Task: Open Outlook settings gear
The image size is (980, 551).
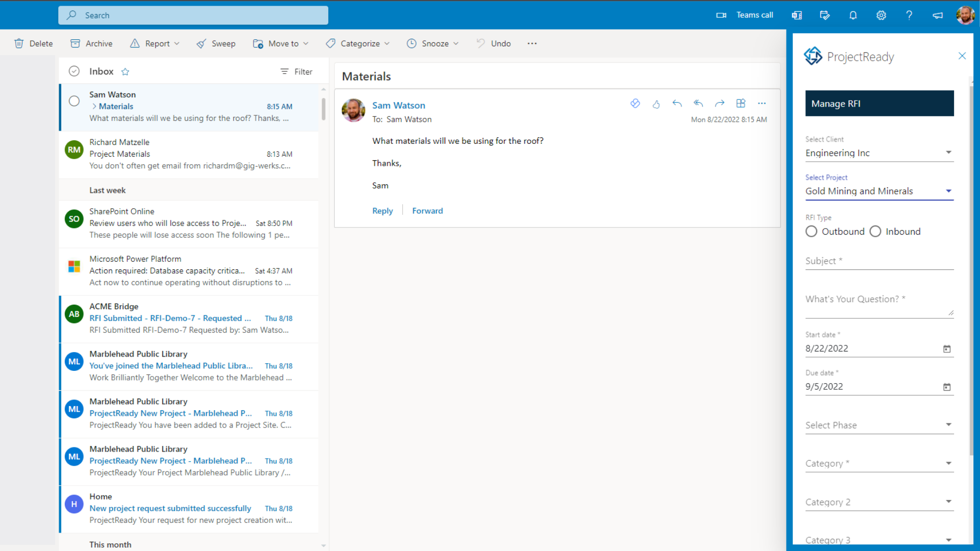Action: [881, 15]
